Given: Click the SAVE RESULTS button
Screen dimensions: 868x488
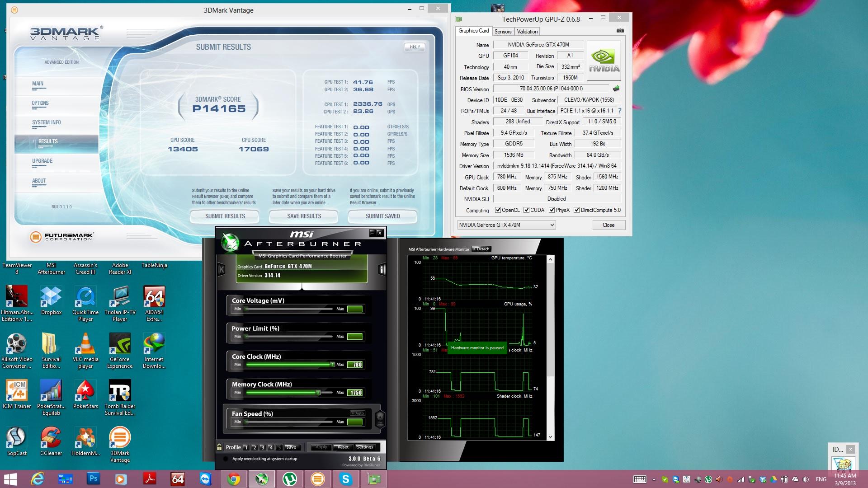Looking at the screenshot, I should [304, 216].
